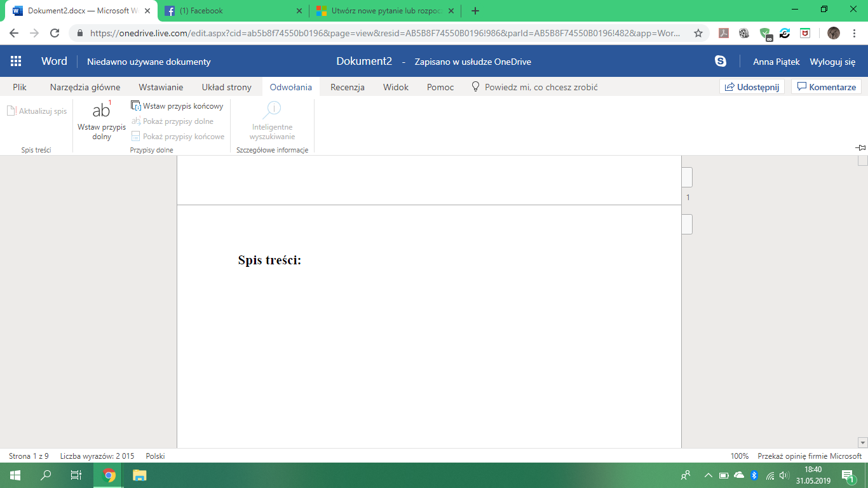Screen dimensions: 868x488
Task: Reload the page in Chrome
Action: (x=55, y=33)
